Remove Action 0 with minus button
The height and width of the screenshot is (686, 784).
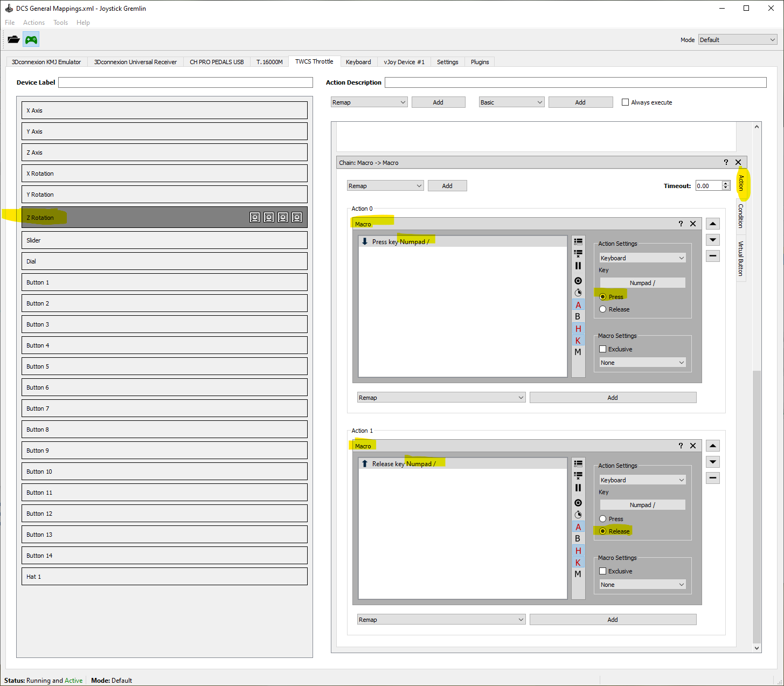713,256
